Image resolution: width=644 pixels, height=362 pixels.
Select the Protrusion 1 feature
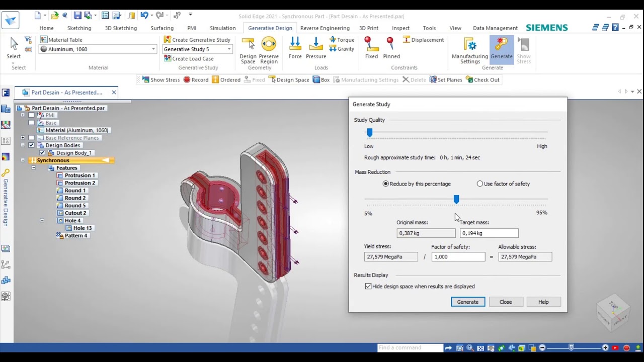point(79,175)
